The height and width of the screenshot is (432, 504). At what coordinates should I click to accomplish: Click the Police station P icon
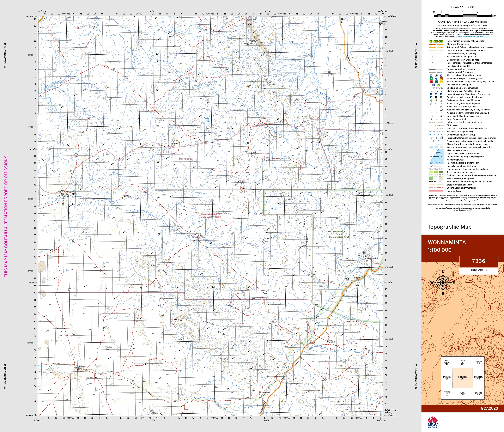434,85
